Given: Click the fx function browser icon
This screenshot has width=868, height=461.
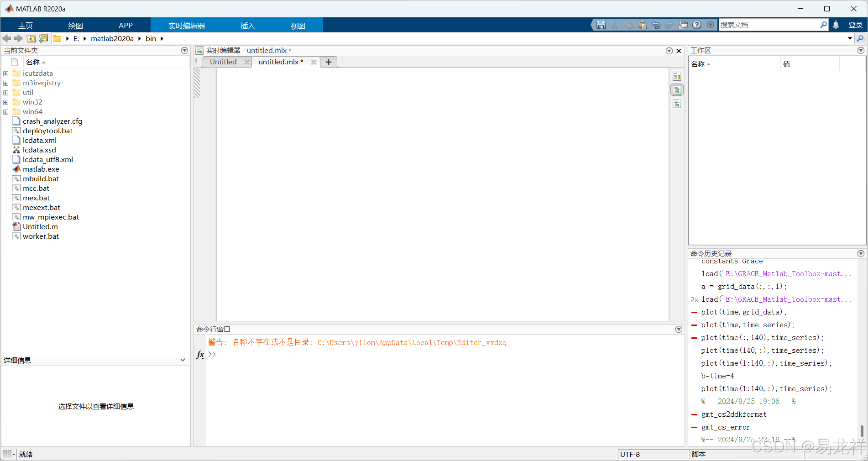Looking at the screenshot, I should tap(200, 354).
